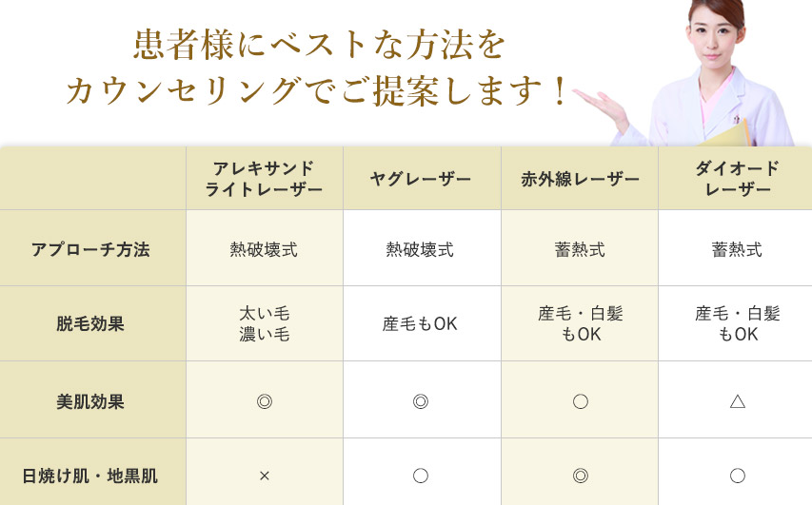Click the double-circle in ヤグレーザー 美肌効果 cell
Screen dimensions: 812x505
click(420, 401)
